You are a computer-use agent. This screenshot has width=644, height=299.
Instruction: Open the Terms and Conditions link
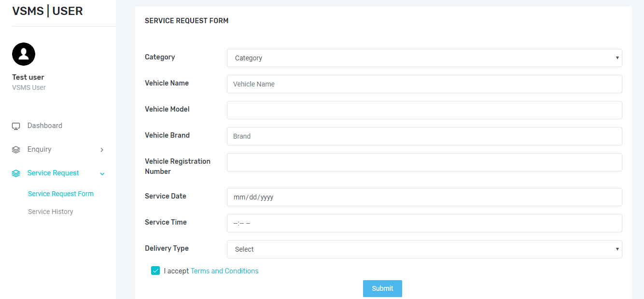tap(224, 271)
